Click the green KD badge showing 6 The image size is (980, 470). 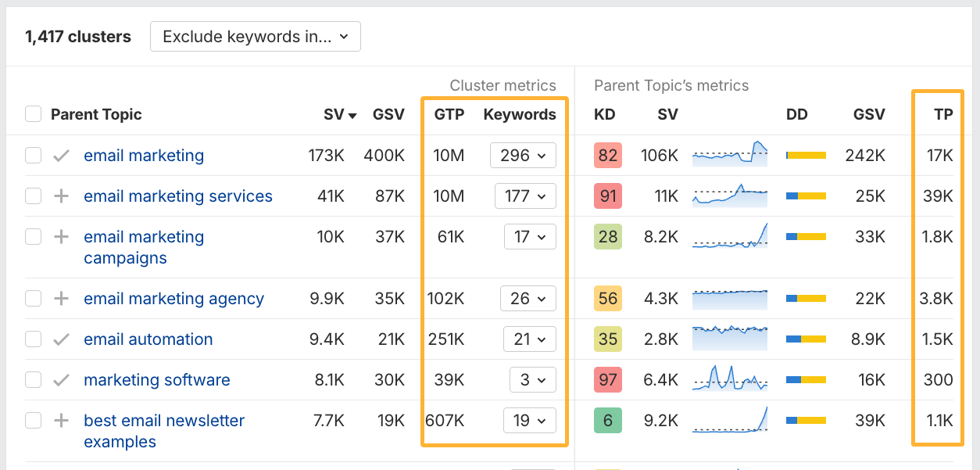pyautogui.click(x=607, y=420)
